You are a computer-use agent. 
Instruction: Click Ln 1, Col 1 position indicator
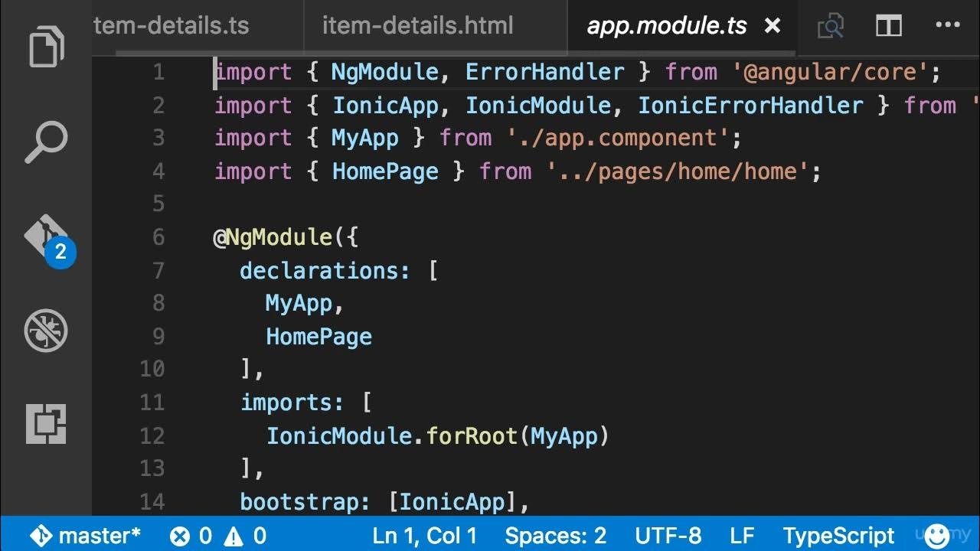tap(425, 535)
